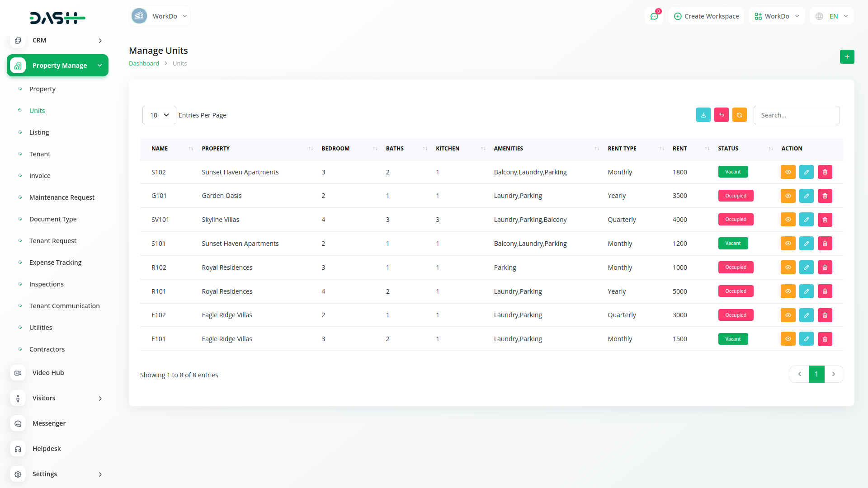Open the EN language dropdown
The image size is (868, 488).
[x=832, y=16]
